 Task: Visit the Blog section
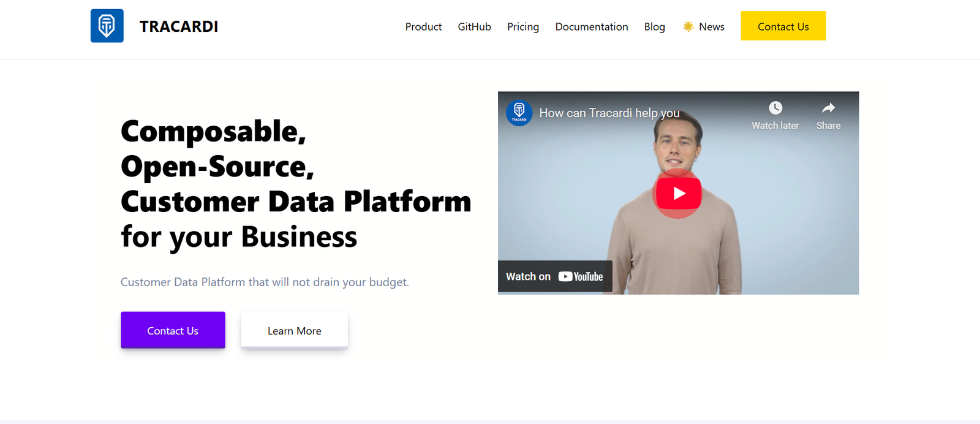coord(654,26)
